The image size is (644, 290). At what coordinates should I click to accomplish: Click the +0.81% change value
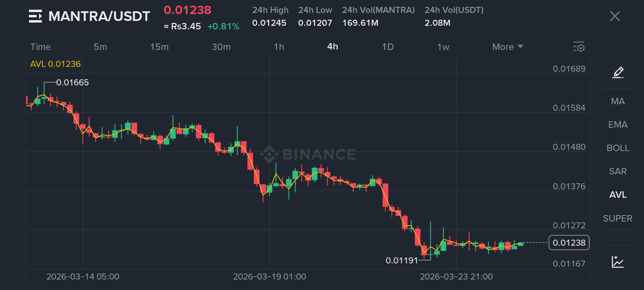[223, 27]
